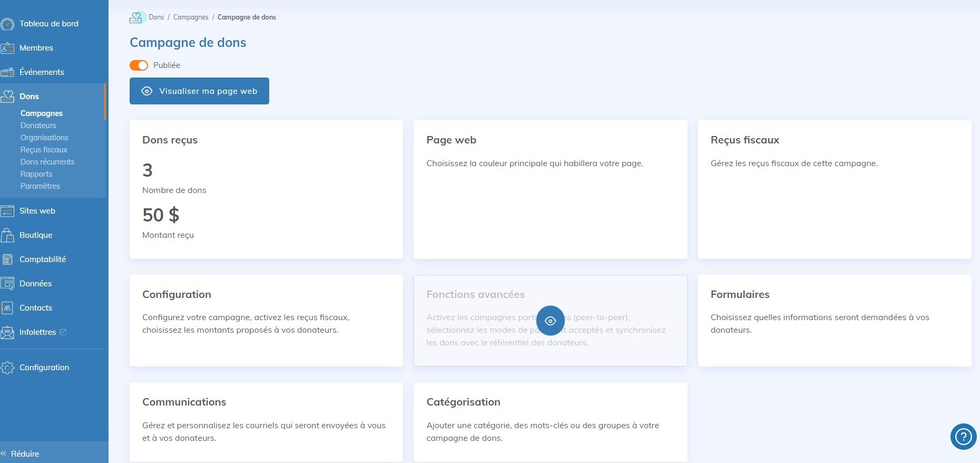Open Comptabilité menu label

pos(43,259)
